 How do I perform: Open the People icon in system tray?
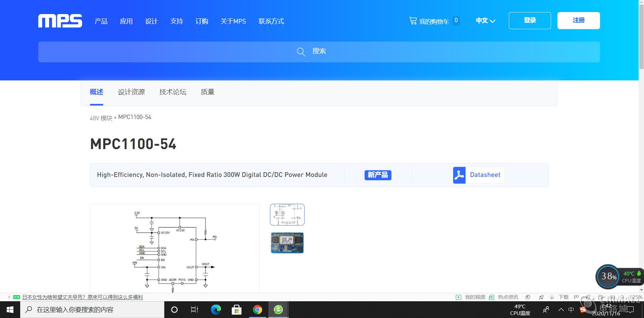(x=546, y=310)
